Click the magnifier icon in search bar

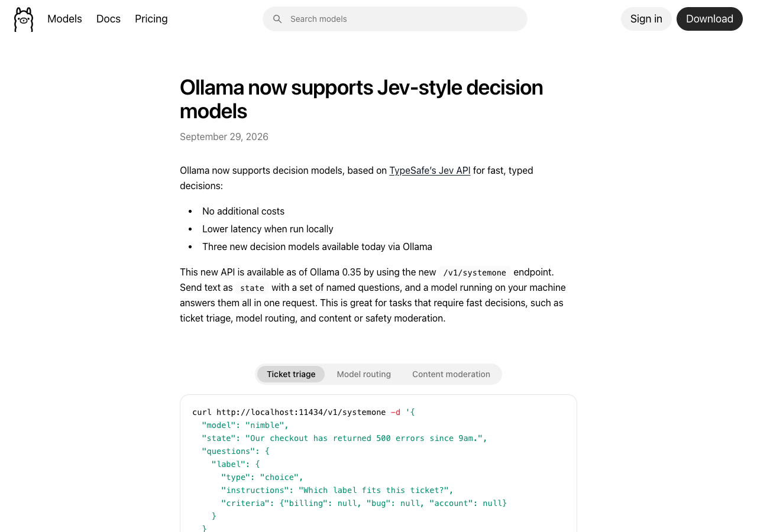277,19
